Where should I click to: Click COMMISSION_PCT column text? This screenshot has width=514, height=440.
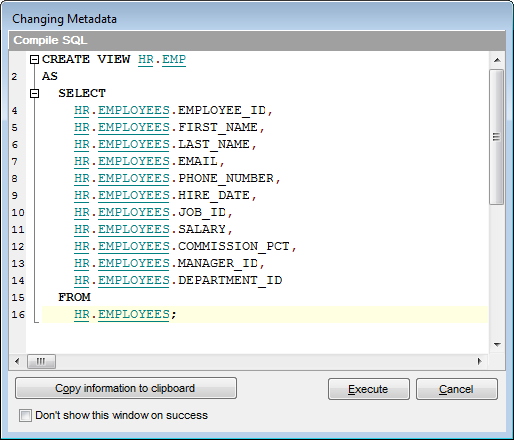click(234, 246)
